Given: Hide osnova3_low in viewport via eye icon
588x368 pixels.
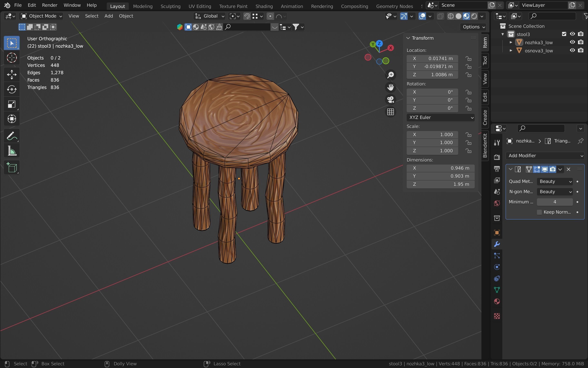Looking at the screenshot, I should (572, 50).
